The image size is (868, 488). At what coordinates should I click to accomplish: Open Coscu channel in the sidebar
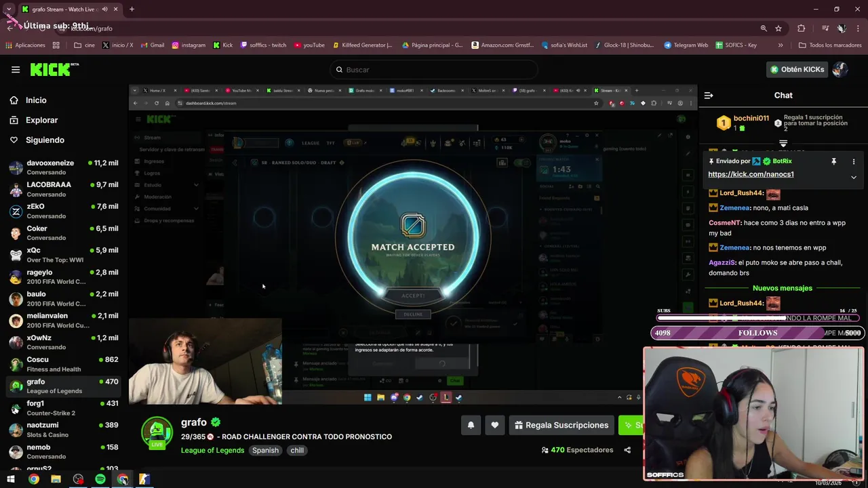click(x=64, y=364)
